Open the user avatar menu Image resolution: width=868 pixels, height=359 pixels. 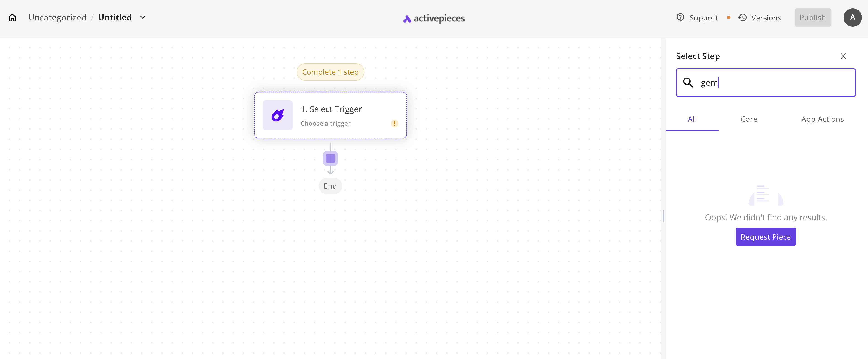852,17
